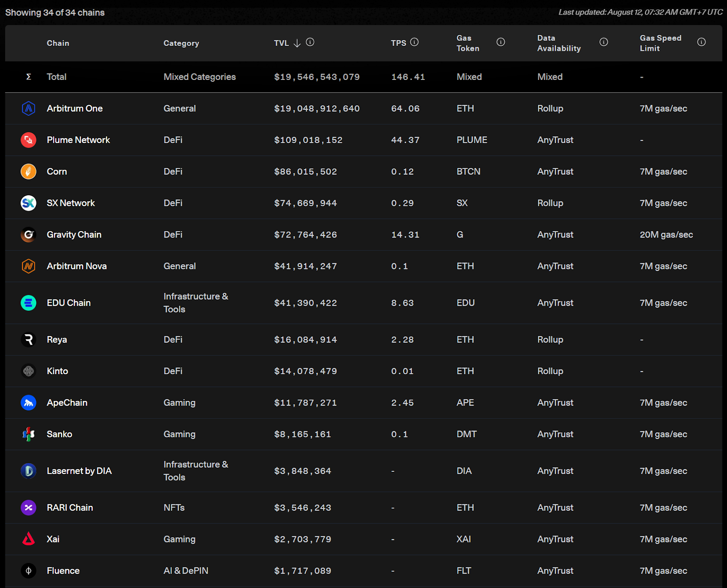Open the Xai chain name
This screenshot has width=727, height=588.
tap(53, 539)
